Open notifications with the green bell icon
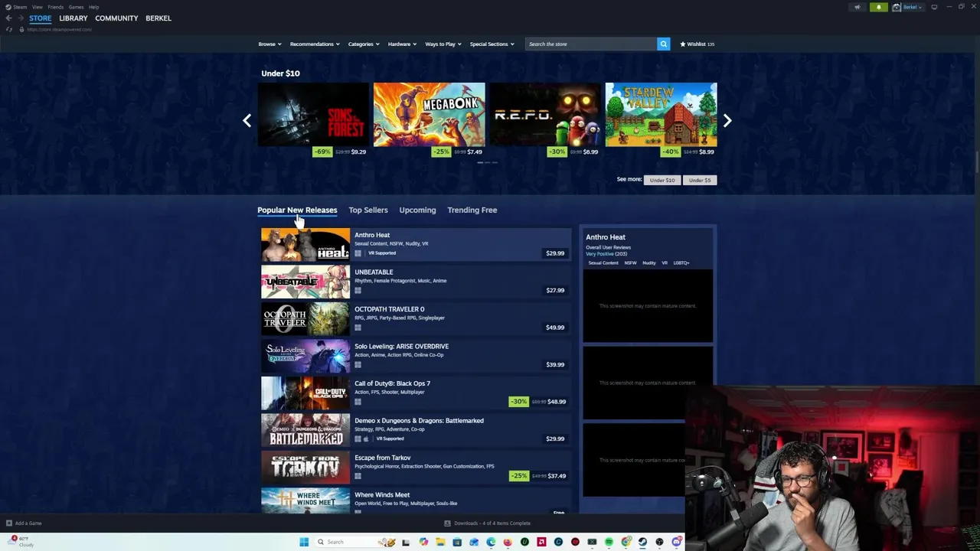The image size is (980, 551). click(x=879, y=7)
